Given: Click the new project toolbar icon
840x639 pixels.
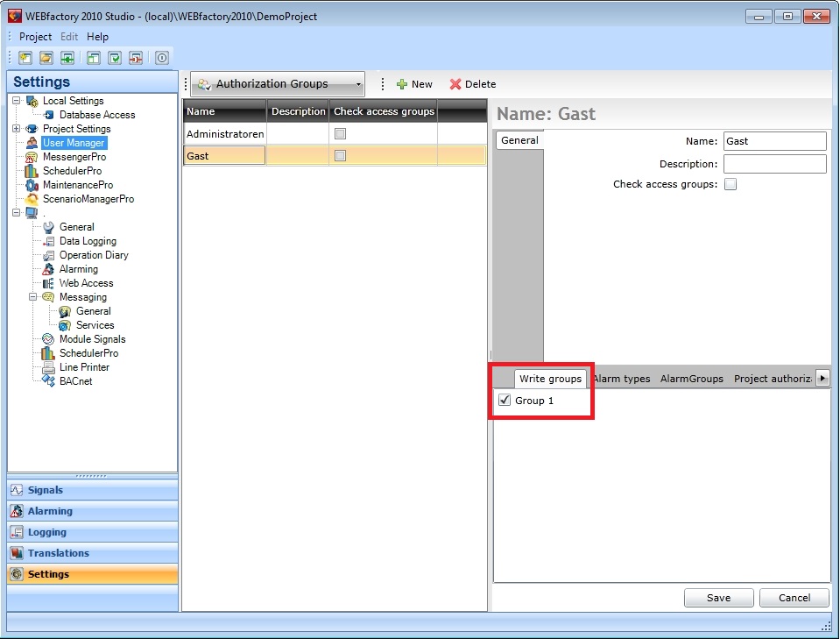Looking at the screenshot, I should pyautogui.click(x=25, y=58).
